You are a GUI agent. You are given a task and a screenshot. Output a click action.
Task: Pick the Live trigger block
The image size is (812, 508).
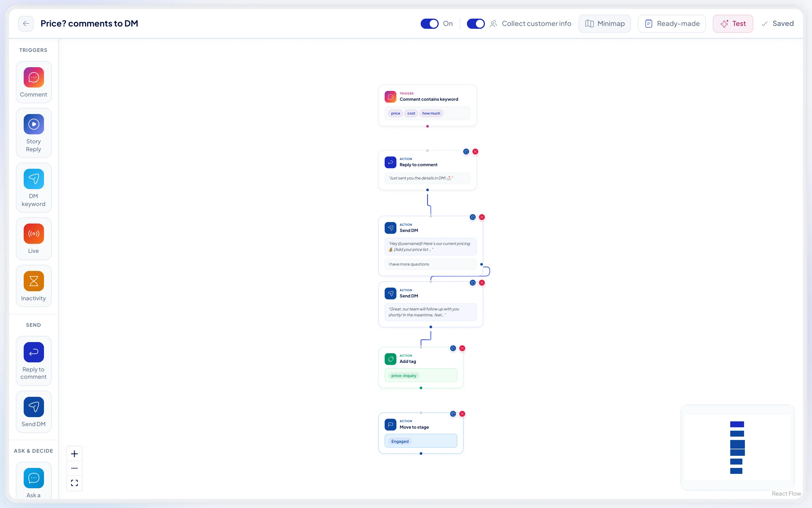coord(34,238)
